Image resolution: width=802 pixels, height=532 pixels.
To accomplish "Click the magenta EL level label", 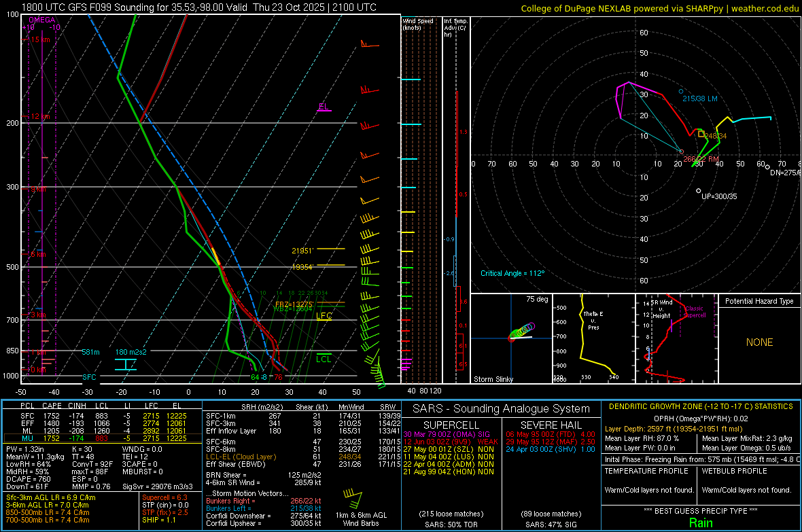I will 324,107.
